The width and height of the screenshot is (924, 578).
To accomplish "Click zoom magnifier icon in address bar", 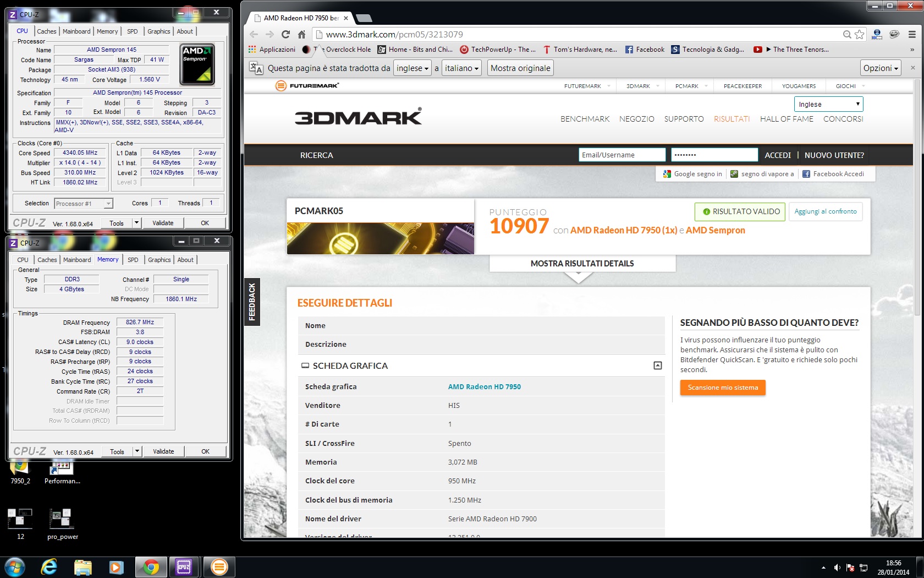I will (x=847, y=34).
